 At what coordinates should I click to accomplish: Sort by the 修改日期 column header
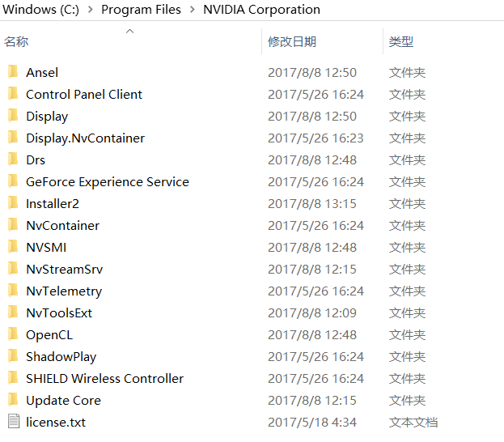[292, 42]
